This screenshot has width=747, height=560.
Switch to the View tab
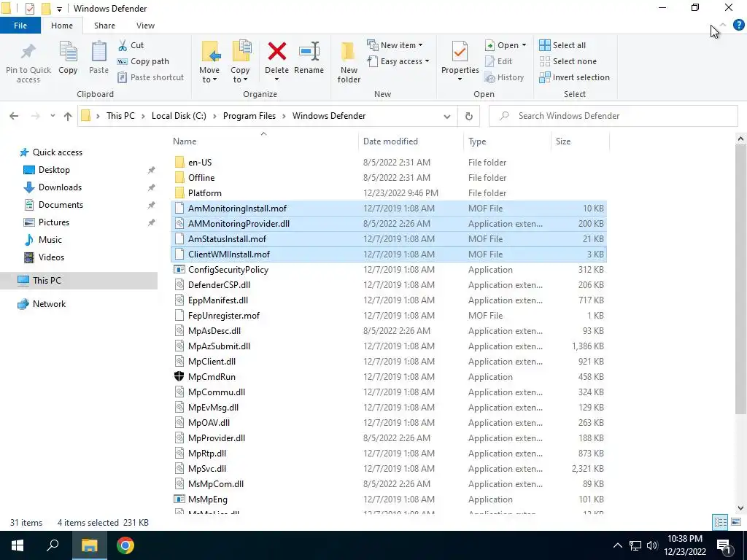(145, 26)
